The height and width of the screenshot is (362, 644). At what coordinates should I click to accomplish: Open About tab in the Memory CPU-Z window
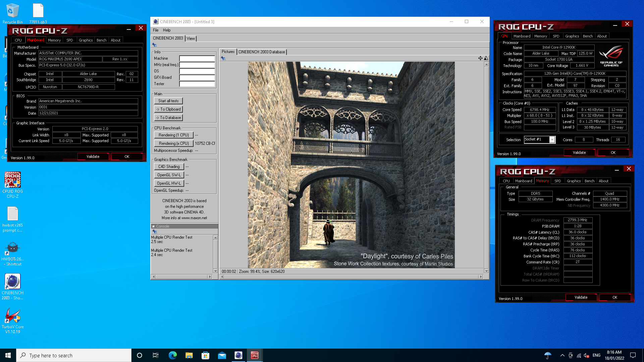(x=603, y=181)
